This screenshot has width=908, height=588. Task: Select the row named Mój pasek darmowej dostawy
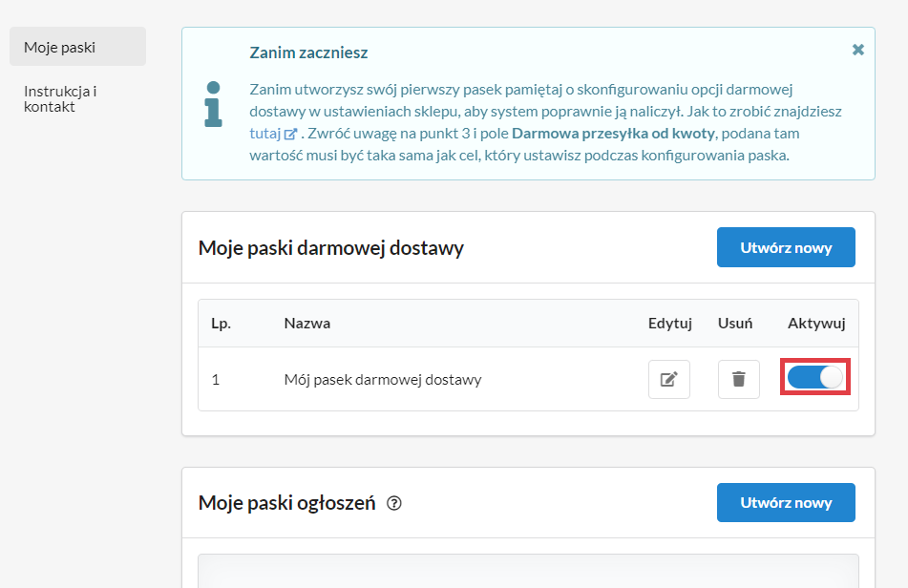(x=382, y=379)
